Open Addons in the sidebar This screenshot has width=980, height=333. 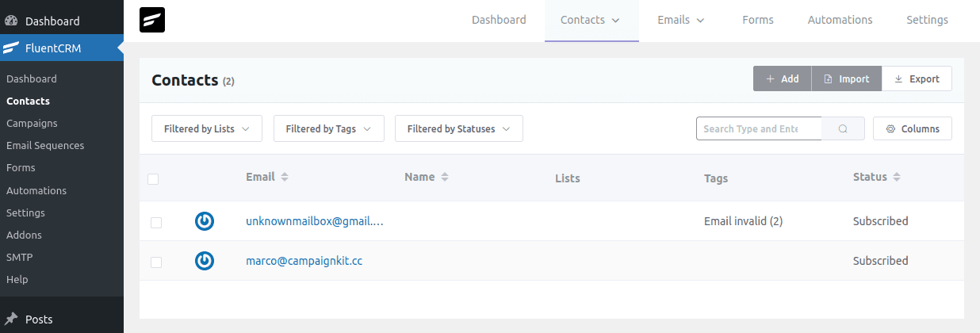pos(24,235)
